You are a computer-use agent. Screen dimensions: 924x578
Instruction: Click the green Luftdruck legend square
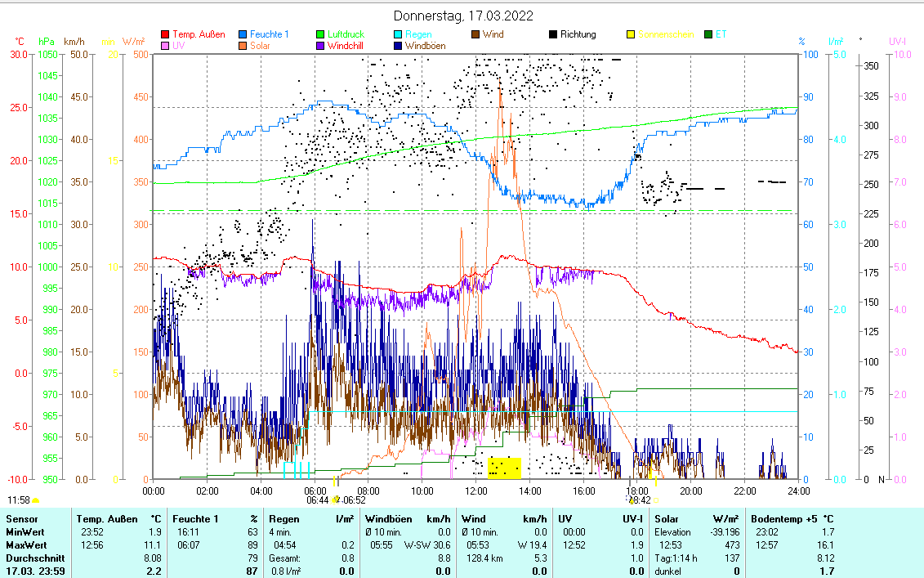pyautogui.click(x=321, y=34)
